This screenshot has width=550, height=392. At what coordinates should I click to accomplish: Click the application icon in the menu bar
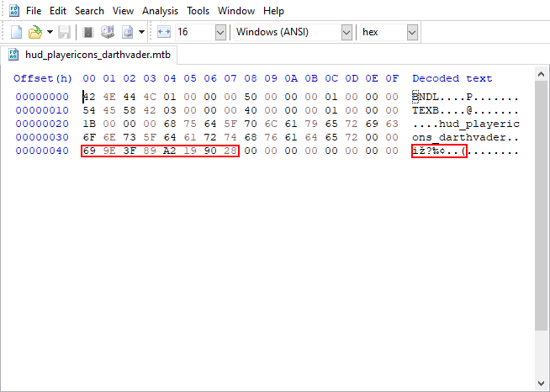[x=14, y=11]
